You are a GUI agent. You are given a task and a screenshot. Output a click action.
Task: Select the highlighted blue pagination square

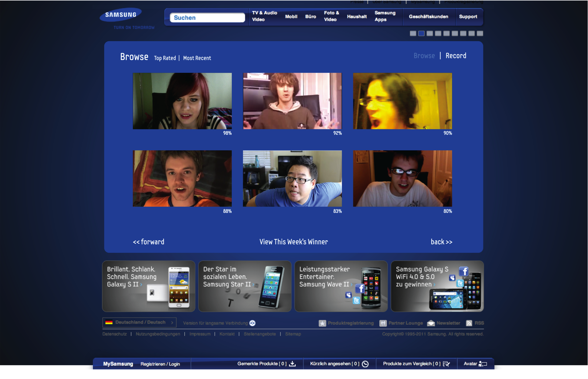click(x=421, y=33)
